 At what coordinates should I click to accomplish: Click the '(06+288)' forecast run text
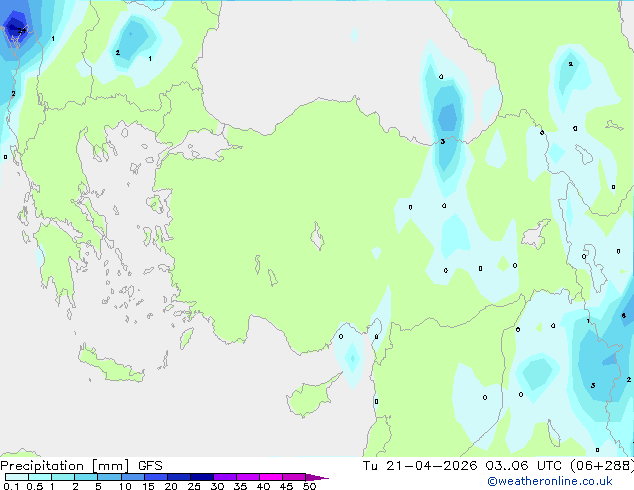click(x=602, y=466)
